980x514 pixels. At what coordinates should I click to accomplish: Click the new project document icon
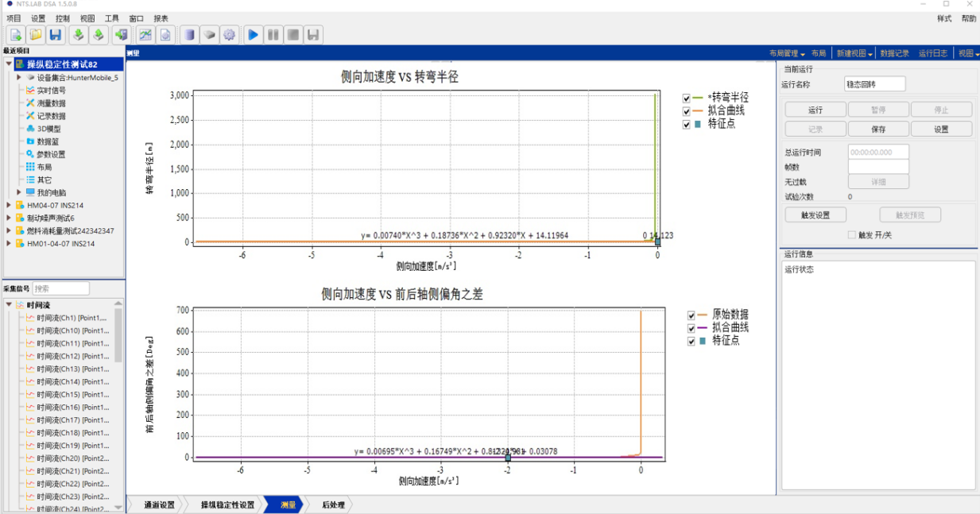pyautogui.click(x=15, y=34)
